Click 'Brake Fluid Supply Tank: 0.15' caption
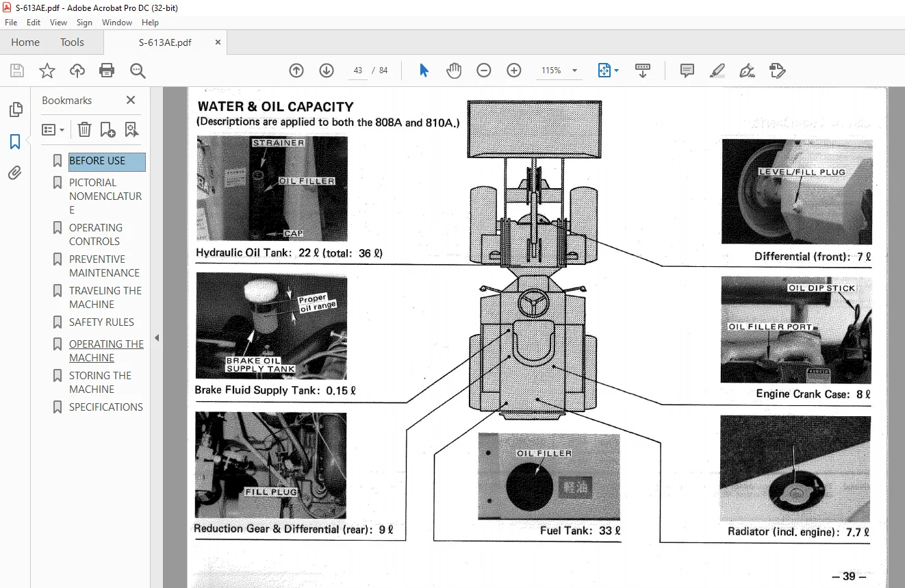The image size is (905, 588). (275, 391)
